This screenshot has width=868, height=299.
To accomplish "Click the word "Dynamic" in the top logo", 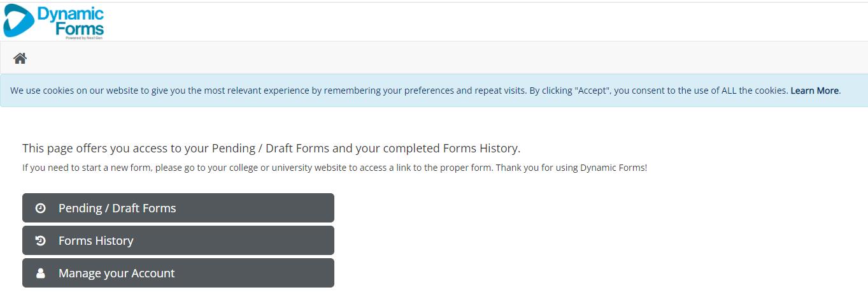I will click(70, 14).
